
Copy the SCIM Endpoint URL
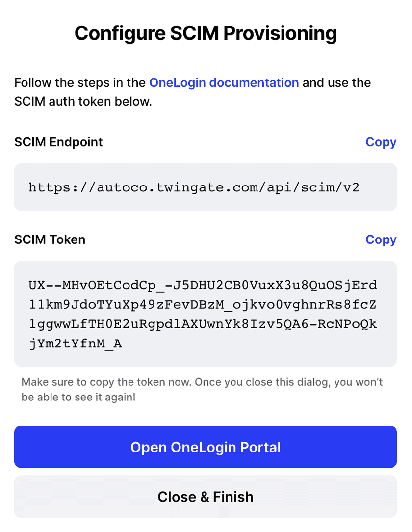(381, 142)
